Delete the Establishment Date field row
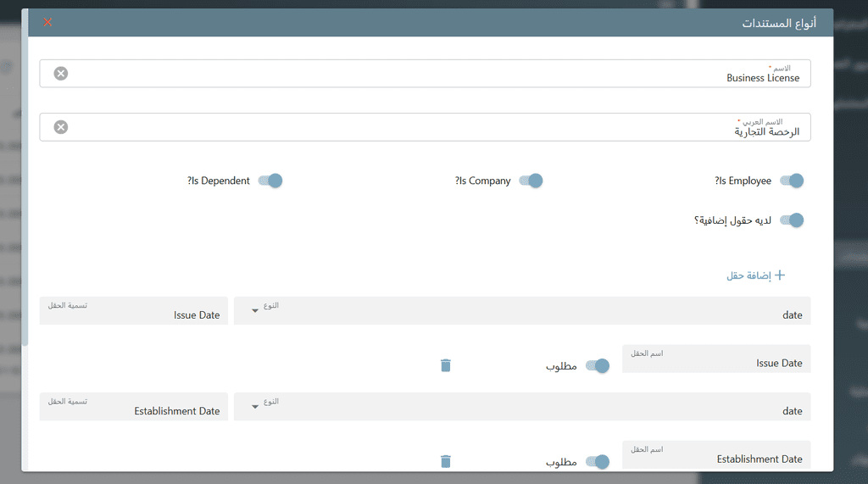 tap(446, 461)
